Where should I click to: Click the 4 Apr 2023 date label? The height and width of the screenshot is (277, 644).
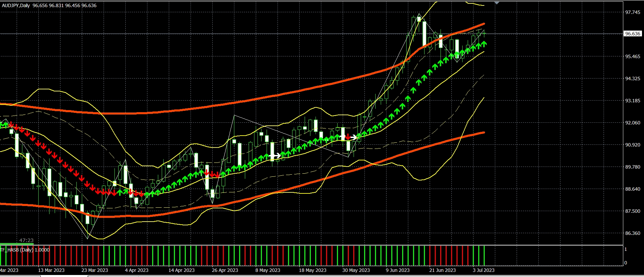(137, 270)
